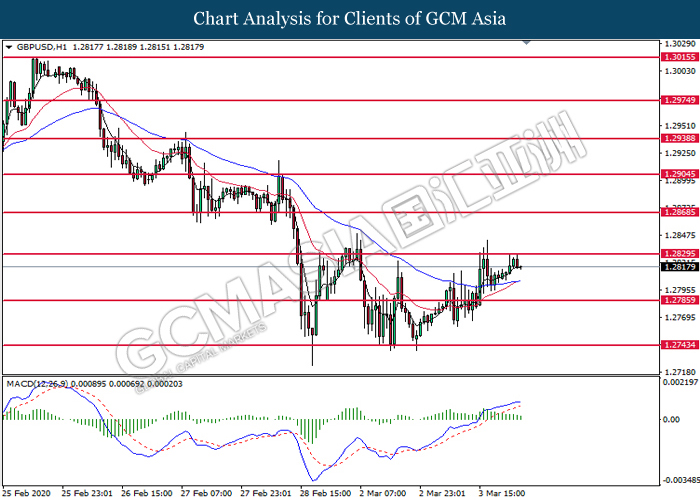The height and width of the screenshot is (500, 700).
Task: Click the 27 Feb 23:01 time label
Action: pyautogui.click(x=266, y=493)
